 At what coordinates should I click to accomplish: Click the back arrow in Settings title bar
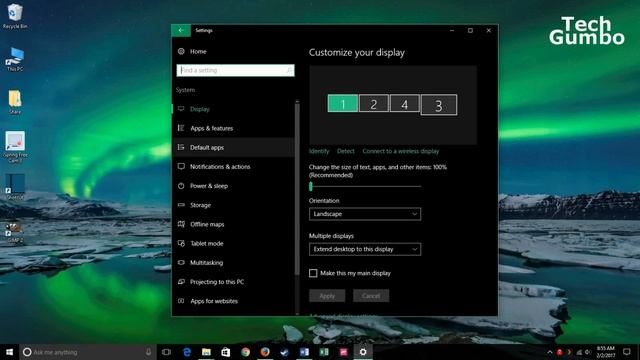point(181,30)
